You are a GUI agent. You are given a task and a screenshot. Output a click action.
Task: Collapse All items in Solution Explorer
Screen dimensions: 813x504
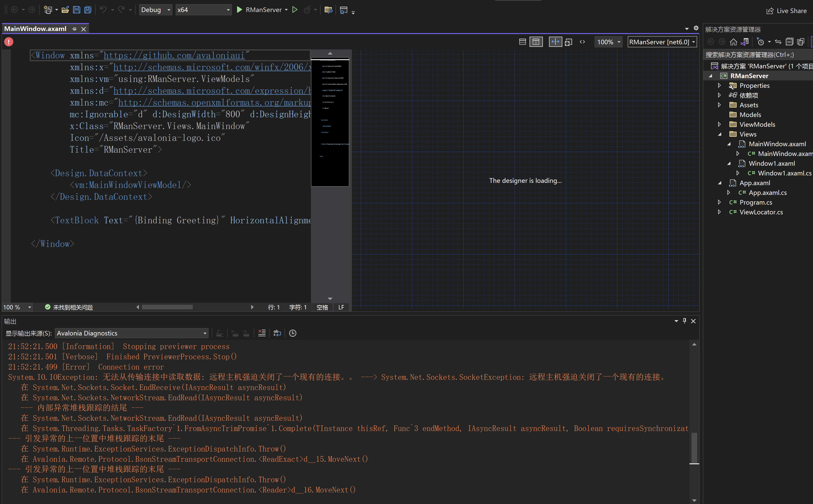(x=789, y=42)
